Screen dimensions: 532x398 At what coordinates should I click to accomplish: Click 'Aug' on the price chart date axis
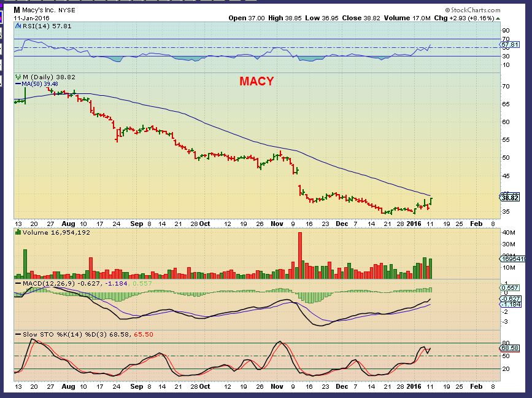pos(68,224)
